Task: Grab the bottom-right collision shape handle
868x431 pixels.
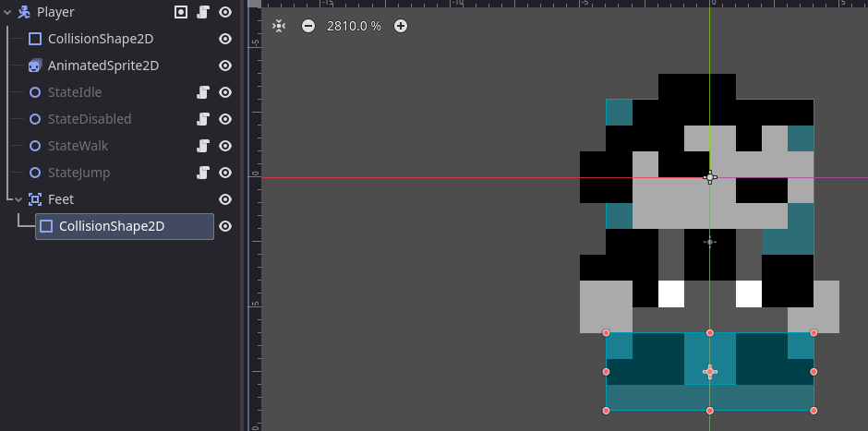Action: [x=814, y=411]
